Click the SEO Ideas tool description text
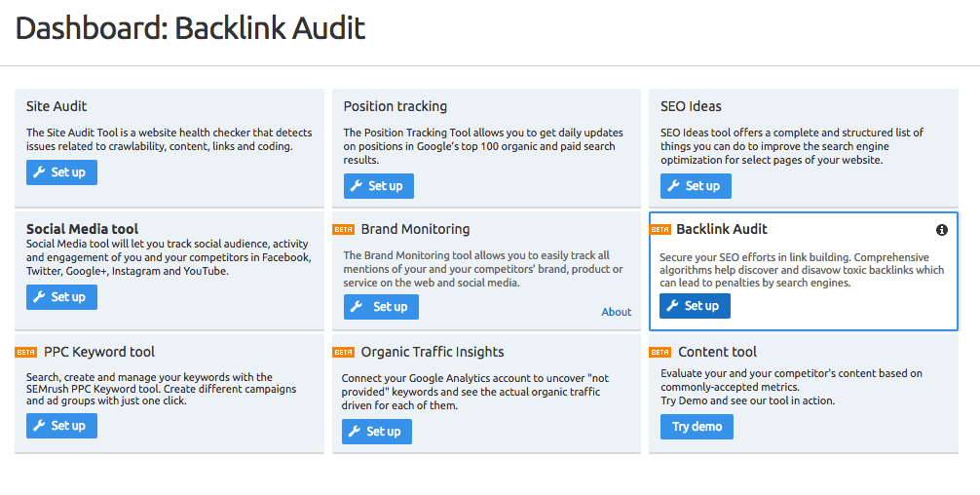The image size is (980, 495). tap(792, 146)
